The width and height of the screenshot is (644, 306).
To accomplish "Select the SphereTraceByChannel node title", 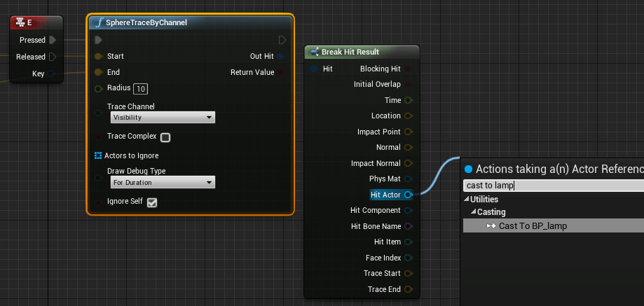I will click(146, 22).
